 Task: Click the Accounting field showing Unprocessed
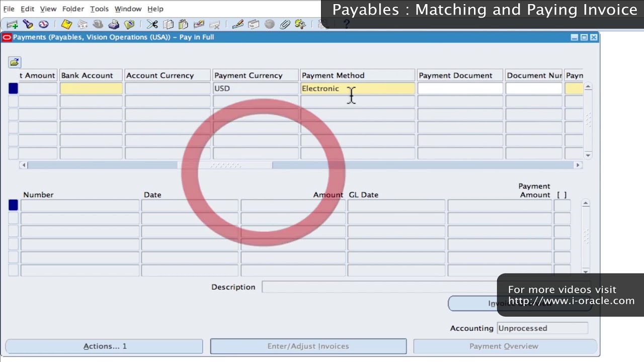point(542,328)
